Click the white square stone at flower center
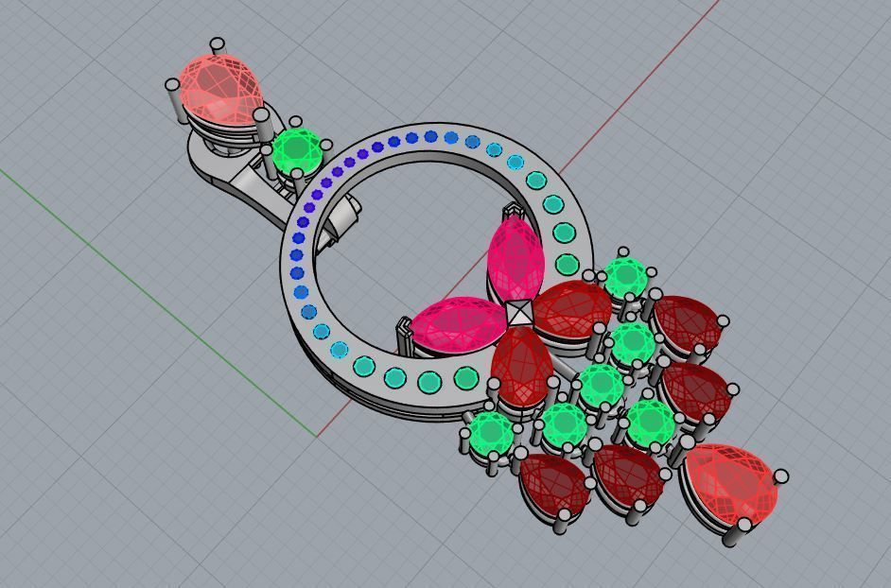 pos(520,313)
